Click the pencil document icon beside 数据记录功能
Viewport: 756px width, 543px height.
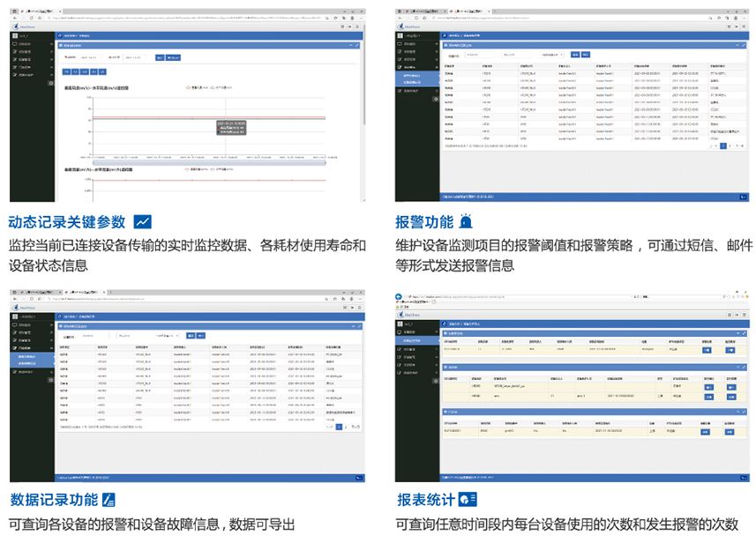(109, 500)
